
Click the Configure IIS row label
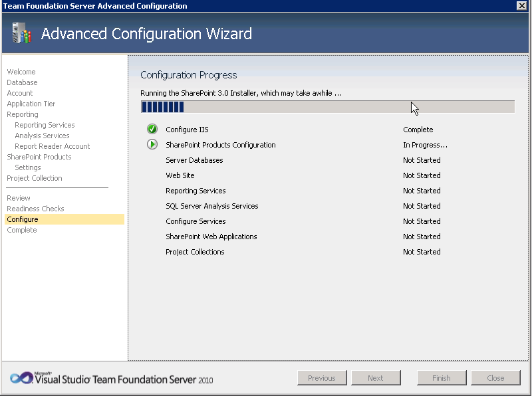[x=187, y=130]
